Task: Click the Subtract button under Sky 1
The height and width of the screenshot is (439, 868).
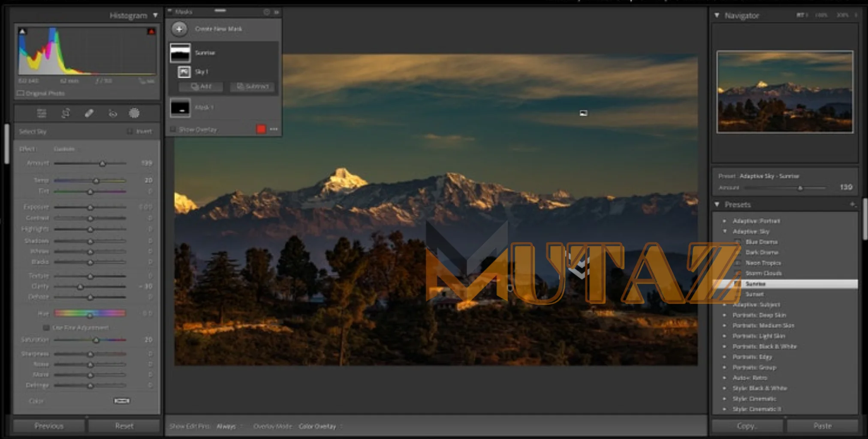Action: [x=252, y=87]
